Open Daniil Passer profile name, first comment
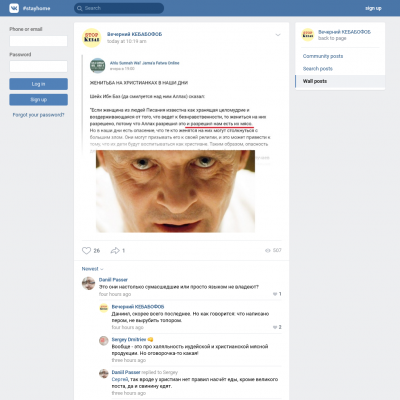Image resolution: width=400 pixels, height=400 pixels. [x=113, y=280]
